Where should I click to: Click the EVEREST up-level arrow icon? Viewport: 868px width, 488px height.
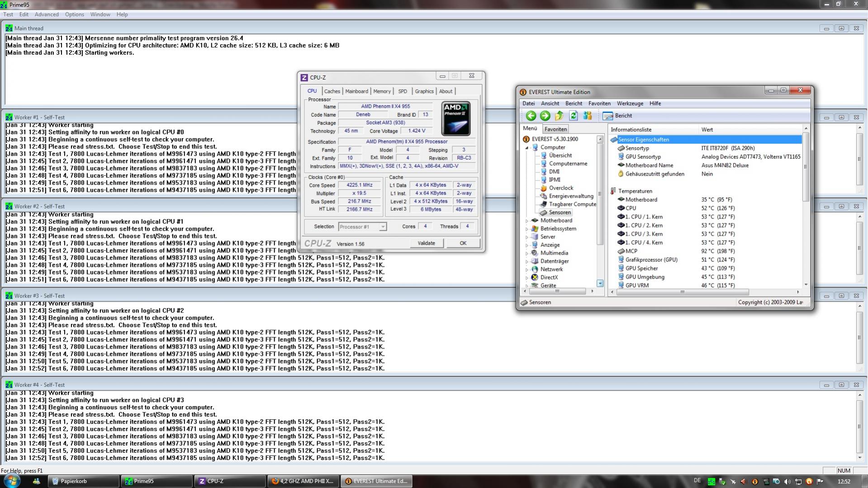click(559, 116)
